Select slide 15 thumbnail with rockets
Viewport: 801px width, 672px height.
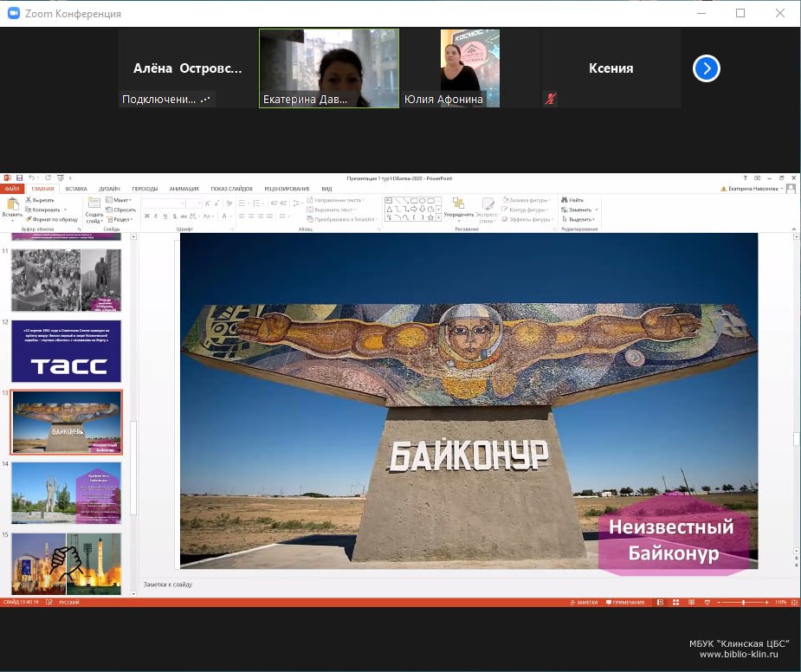(x=67, y=564)
